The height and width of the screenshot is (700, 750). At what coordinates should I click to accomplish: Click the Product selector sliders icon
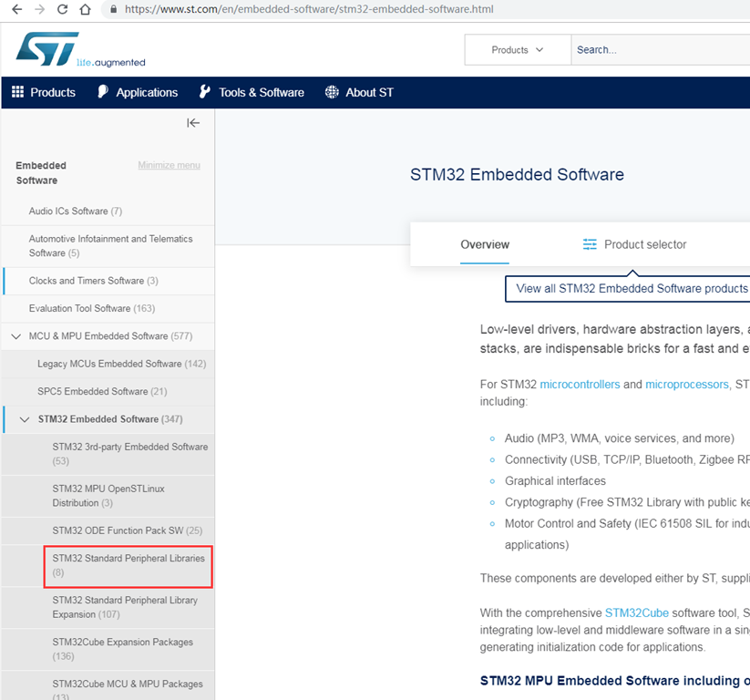(x=590, y=244)
